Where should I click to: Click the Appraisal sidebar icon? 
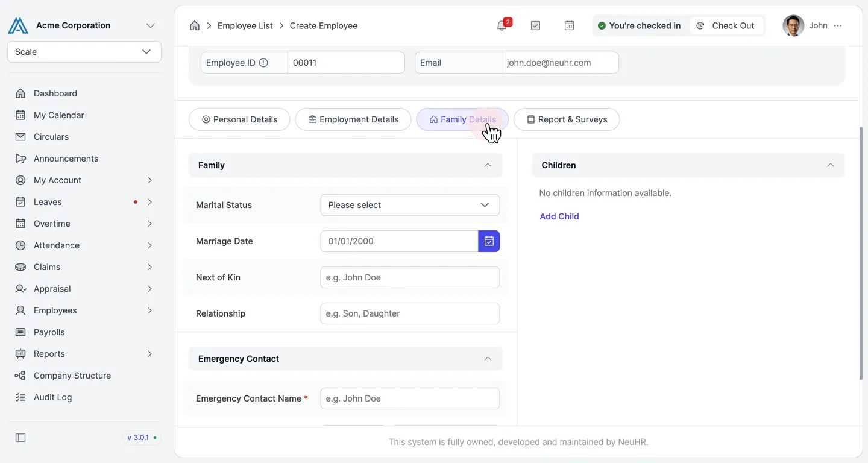(x=20, y=289)
